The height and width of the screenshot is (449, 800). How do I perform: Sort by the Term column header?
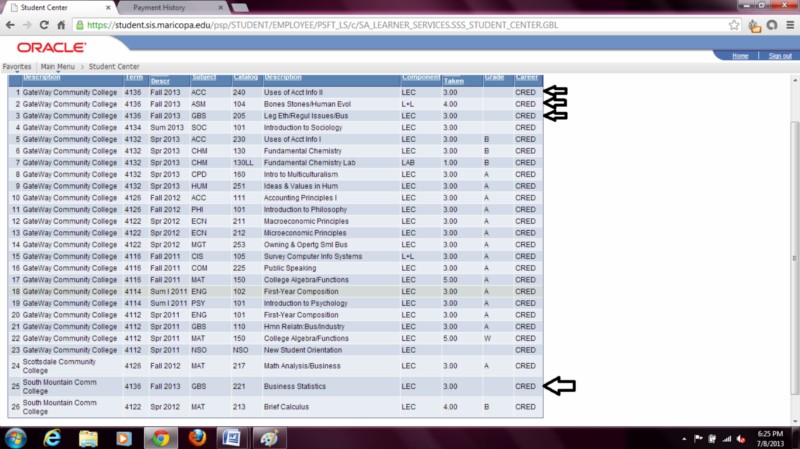[134, 77]
